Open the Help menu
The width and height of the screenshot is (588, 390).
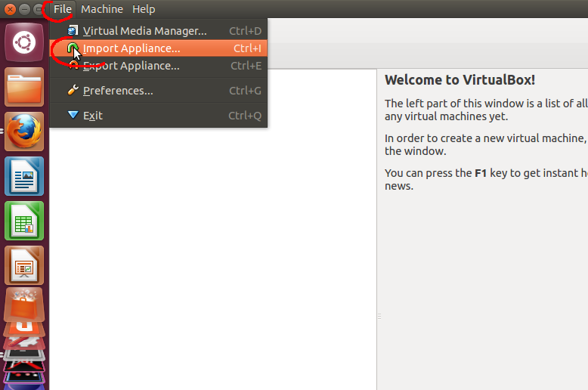[x=144, y=9]
